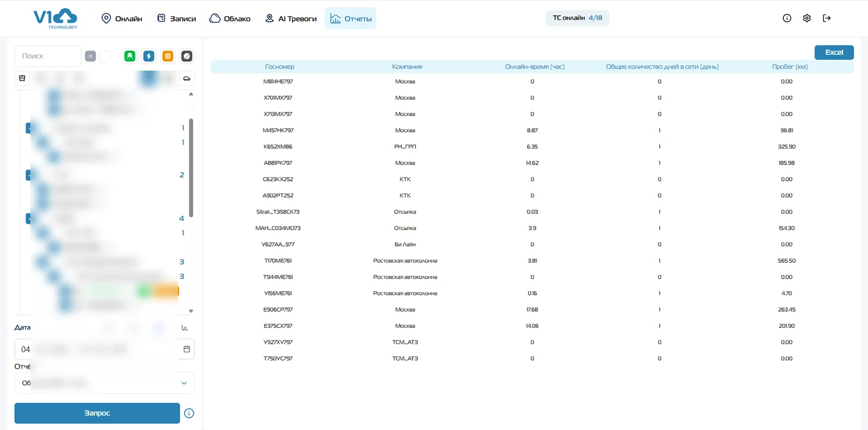This screenshot has height=430, width=868.
Task: Click the E906CP797 plate cell
Action: pos(278,309)
